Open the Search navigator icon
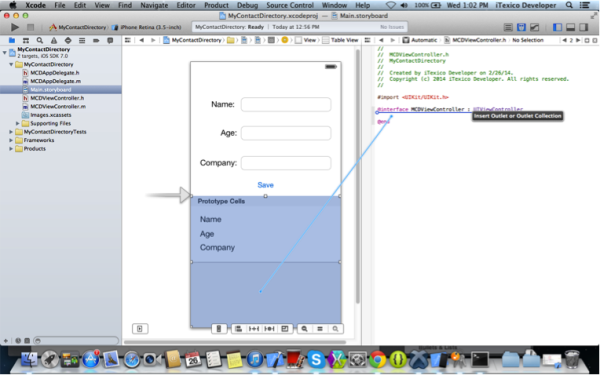 40,40
